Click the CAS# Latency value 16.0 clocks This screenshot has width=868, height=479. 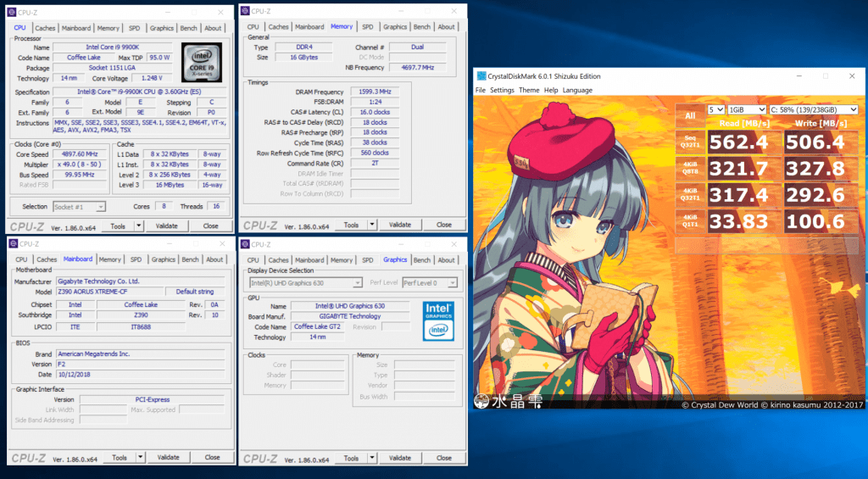pos(375,112)
